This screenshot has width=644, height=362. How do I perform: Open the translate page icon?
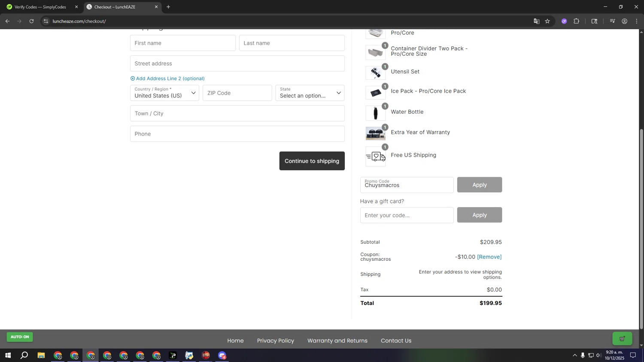536,21
